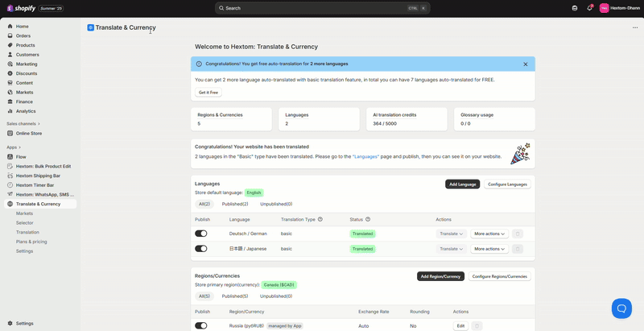Click Add Language button
Image resolution: width=644 pixels, height=331 pixels.
click(x=462, y=184)
